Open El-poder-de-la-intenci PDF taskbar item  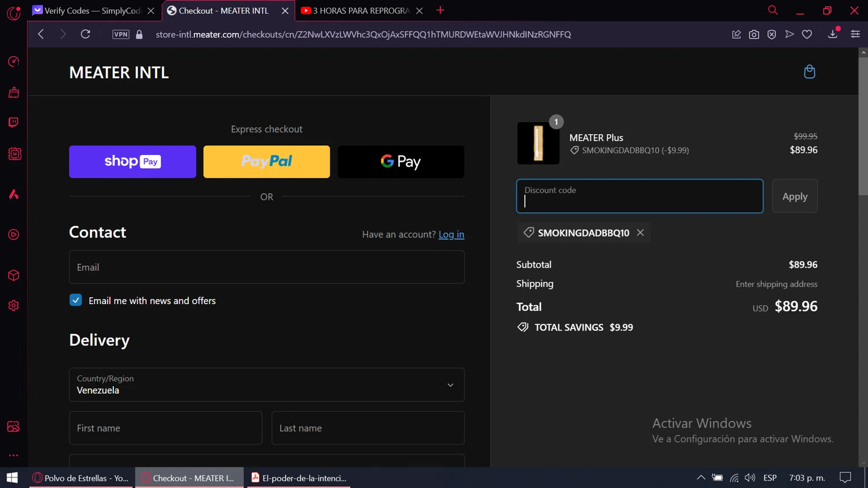pos(299,478)
